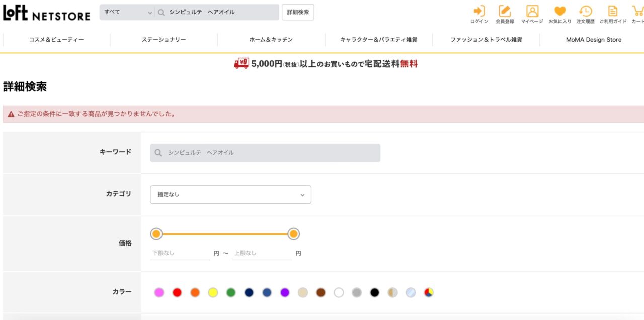Select the red color swatch
The image size is (644, 320).
177,292
